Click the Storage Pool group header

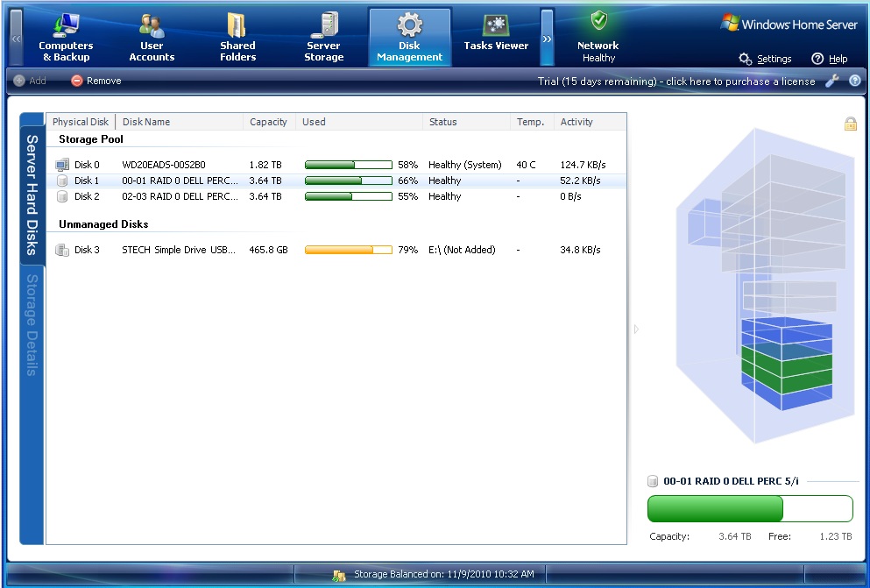91,139
